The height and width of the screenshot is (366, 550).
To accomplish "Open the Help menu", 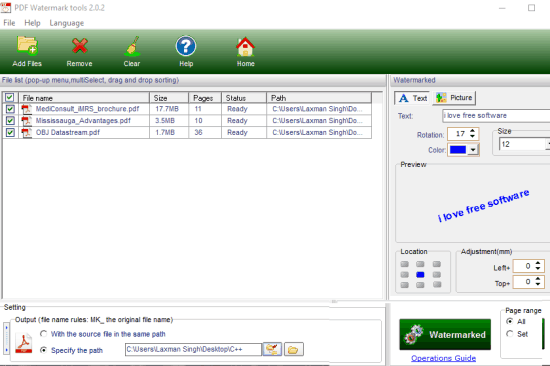I will click(x=32, y=23).
